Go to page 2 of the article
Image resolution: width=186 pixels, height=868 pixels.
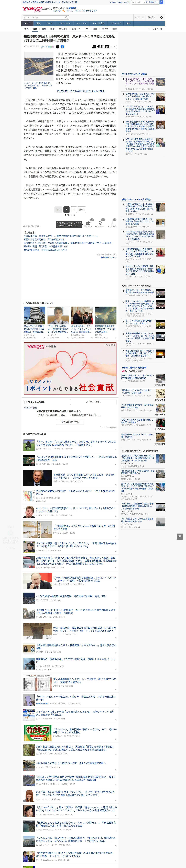point(74,210)
